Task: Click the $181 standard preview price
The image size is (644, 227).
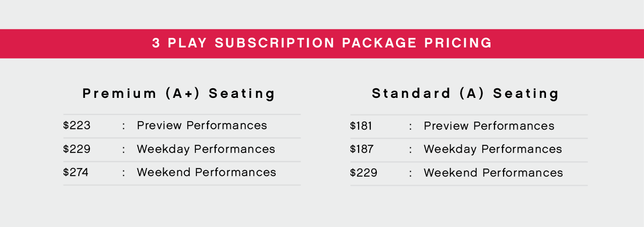Action: (x=361, y=126)
